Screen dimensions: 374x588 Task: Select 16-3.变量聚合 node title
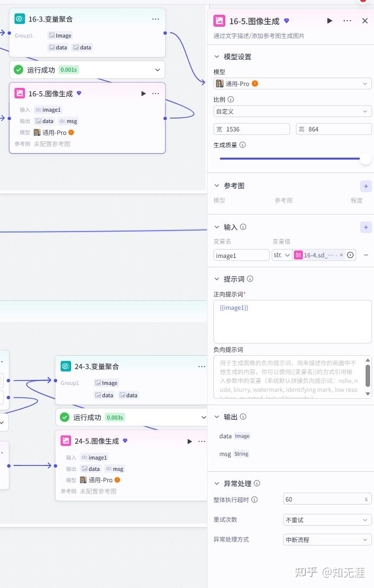point(51,19)
